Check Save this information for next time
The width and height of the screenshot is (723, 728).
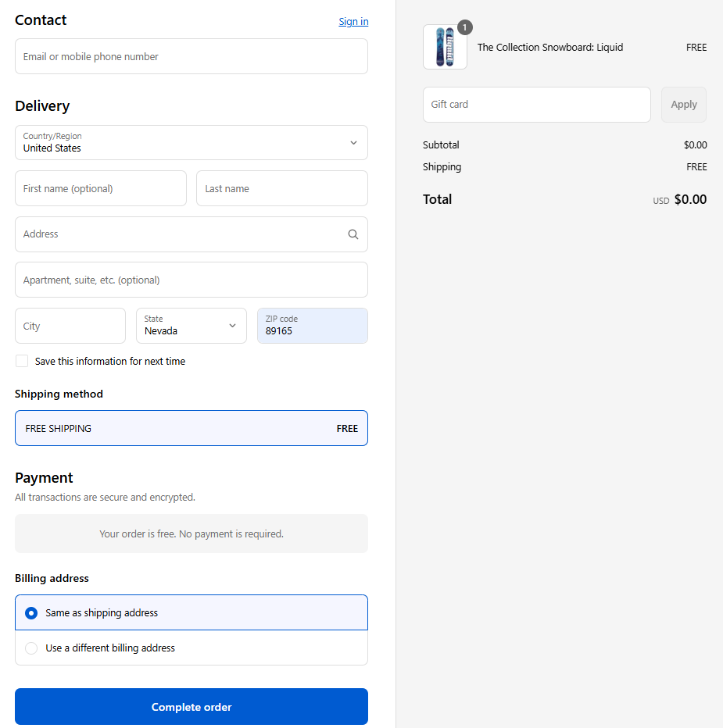(22, 361)
